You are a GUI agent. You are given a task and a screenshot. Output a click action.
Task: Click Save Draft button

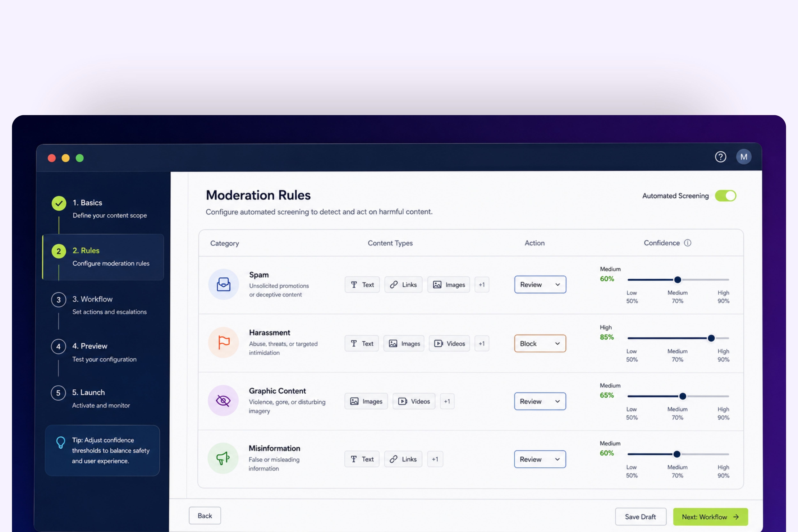[x=641, y=516]
